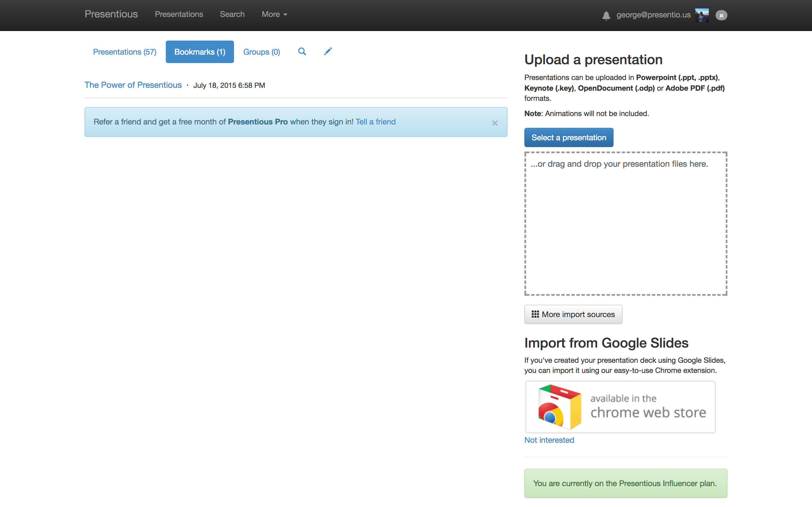Click Tell a friend link

376,122
